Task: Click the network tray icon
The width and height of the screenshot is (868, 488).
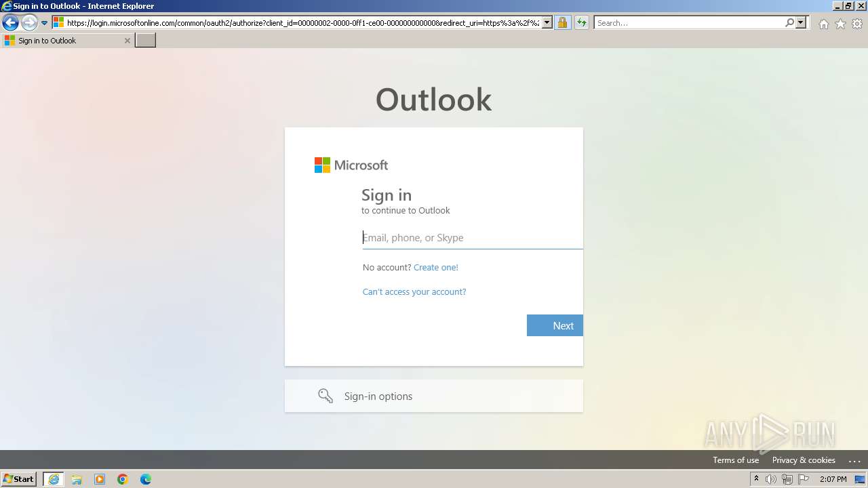Action: pyautogui.click(x=787, y=479)
